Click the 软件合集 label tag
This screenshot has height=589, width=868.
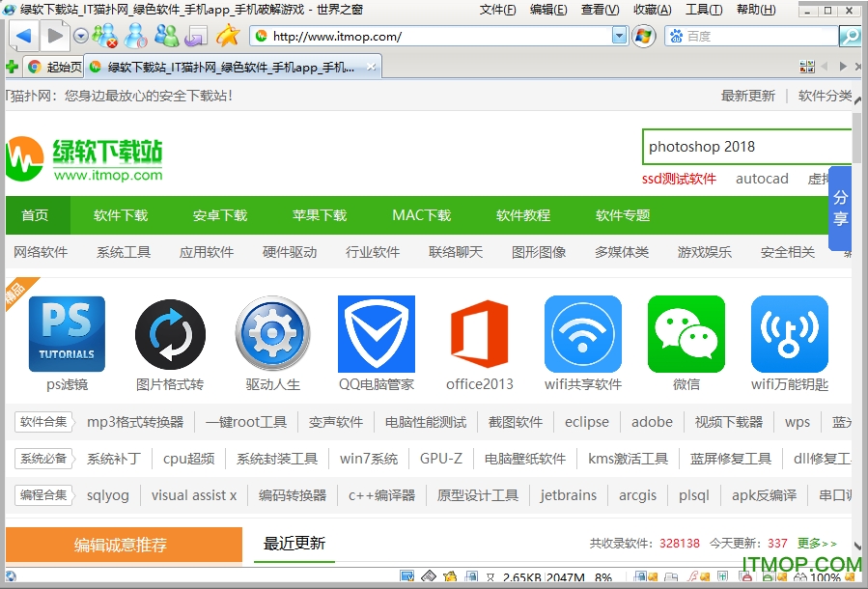(x=43, y=422)
